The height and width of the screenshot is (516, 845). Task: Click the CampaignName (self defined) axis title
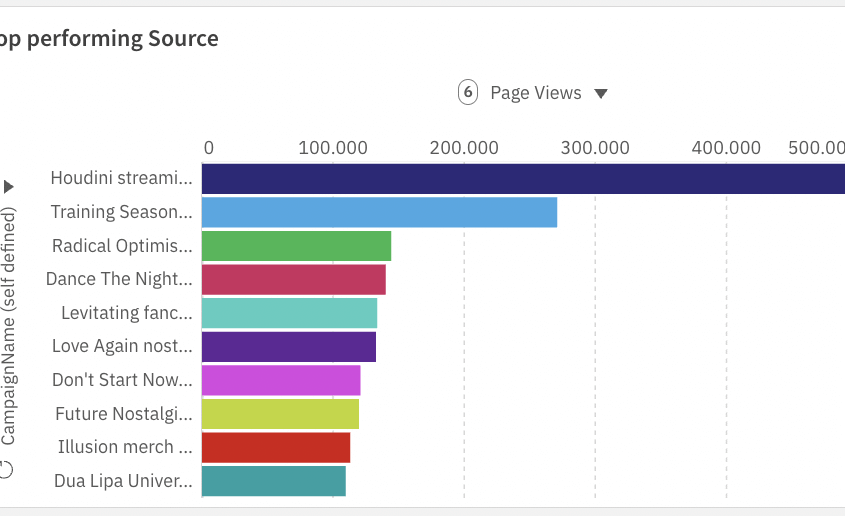click(9, 325)
